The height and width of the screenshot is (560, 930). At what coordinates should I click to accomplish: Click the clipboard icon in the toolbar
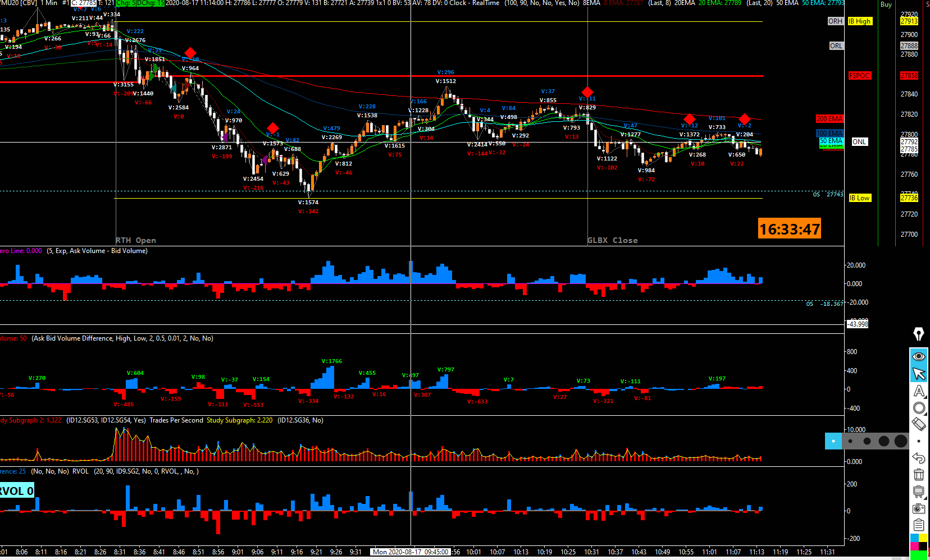919,525
